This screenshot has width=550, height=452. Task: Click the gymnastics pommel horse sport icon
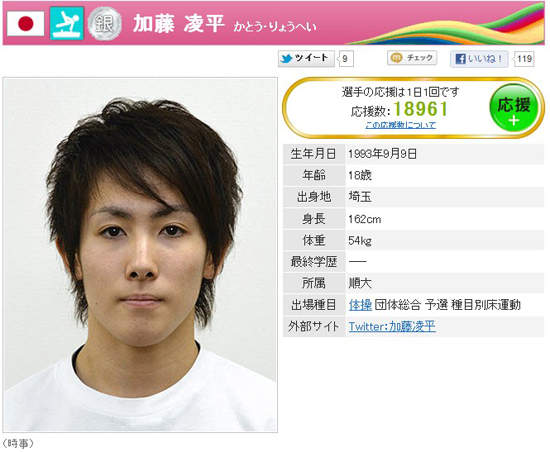point(67,23)
